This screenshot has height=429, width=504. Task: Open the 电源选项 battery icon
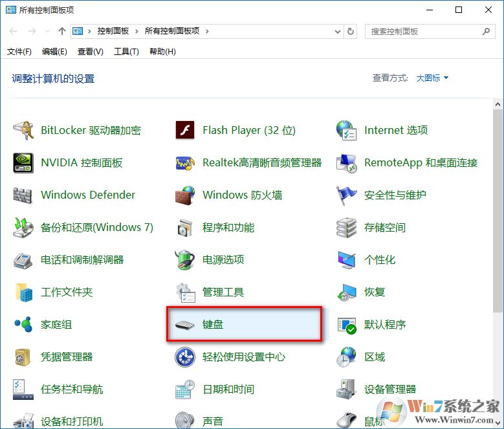click(185, 260)
